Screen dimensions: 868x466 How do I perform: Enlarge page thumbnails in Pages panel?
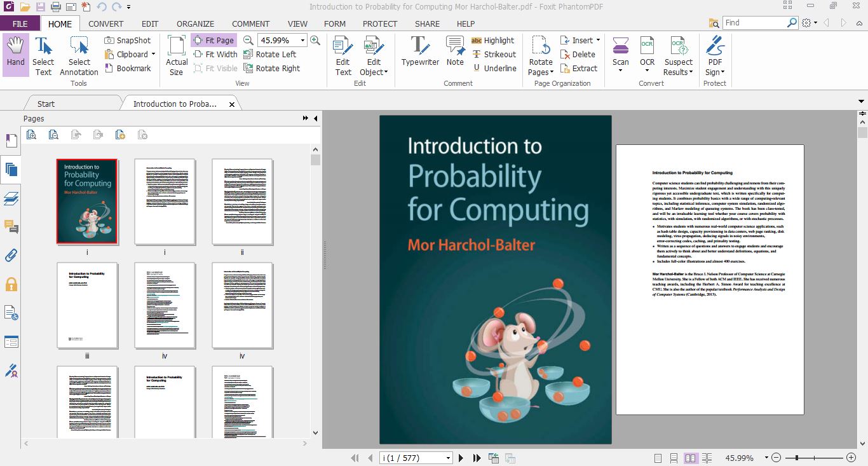pos(31,134)
